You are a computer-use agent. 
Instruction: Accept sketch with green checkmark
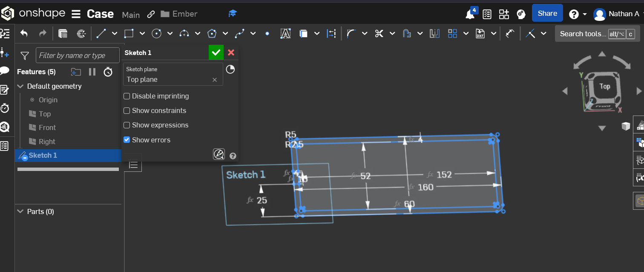tap(216, 52)
